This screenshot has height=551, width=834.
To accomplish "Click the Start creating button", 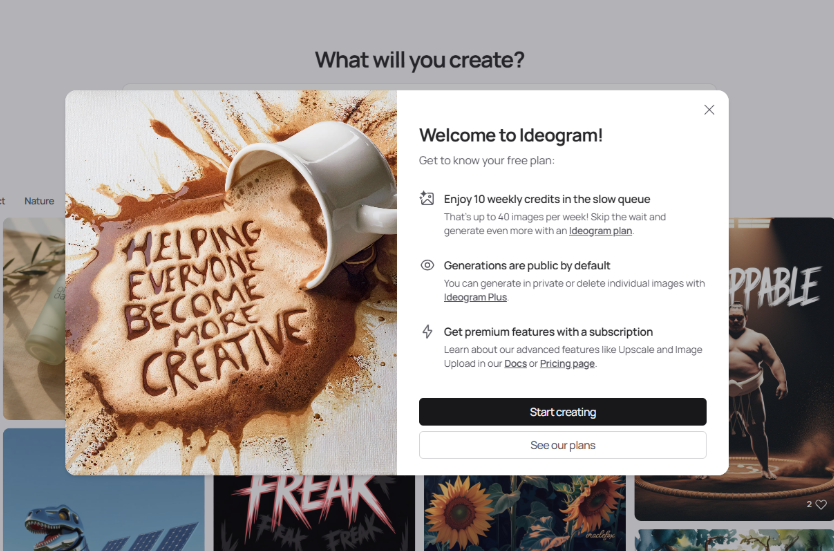I will pyautogui.click(x=563, y=412).
